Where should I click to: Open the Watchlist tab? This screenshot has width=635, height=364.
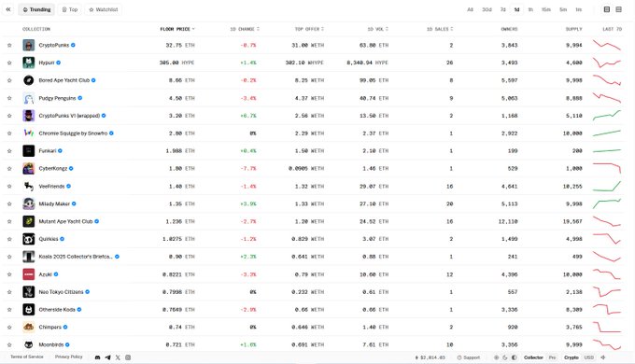point(104,9)
